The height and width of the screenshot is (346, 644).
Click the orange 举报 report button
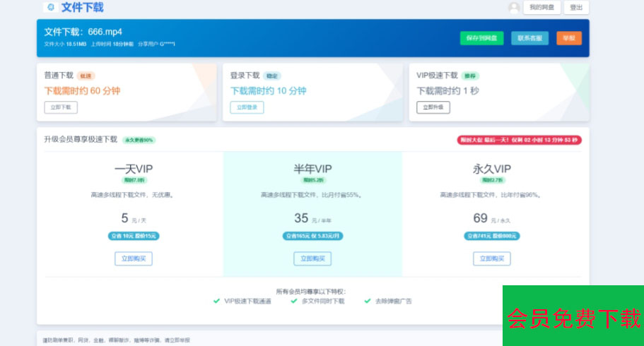569,38
